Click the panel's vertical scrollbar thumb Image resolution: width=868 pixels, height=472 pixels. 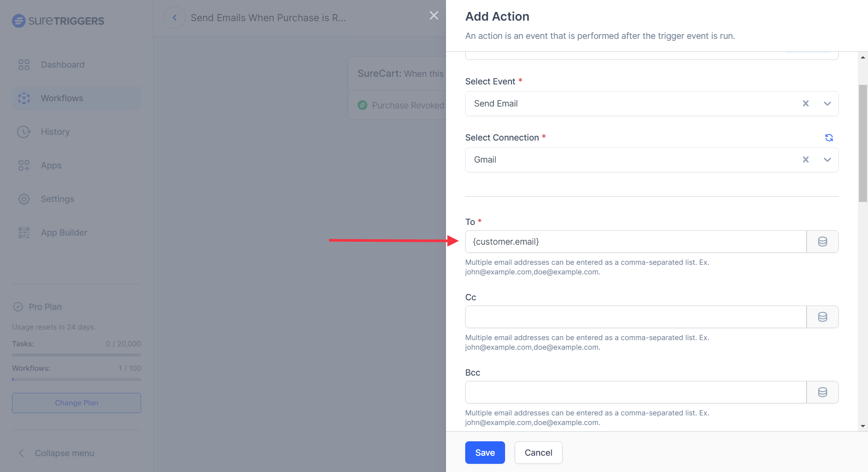[x=863, y=143]
